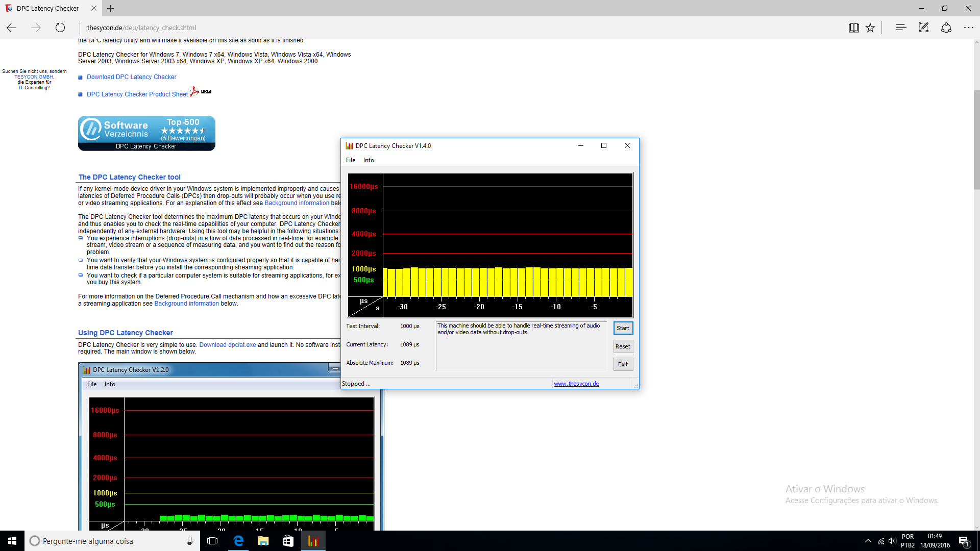Click DPC Latency Checker taskbar icon

(x=313, y=541)
